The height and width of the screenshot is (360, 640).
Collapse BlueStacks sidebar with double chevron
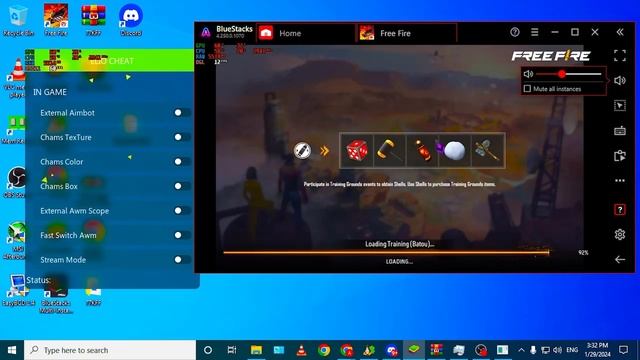[x=620, y=32]
